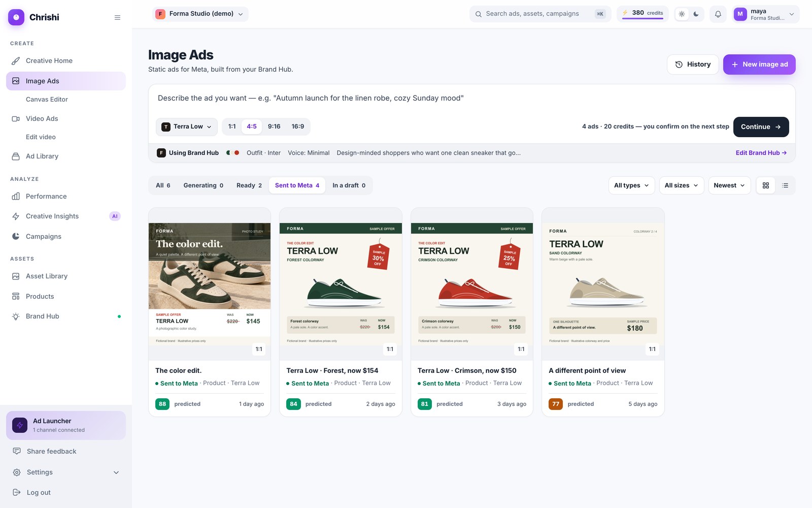Log out of the account

(66, 493)
